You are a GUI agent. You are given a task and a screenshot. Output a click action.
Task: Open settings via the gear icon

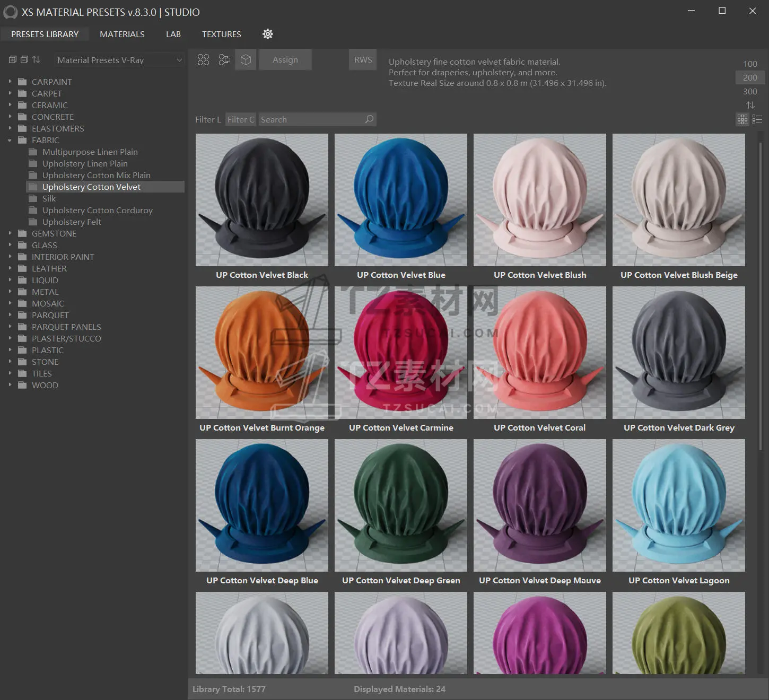[268, 34]
